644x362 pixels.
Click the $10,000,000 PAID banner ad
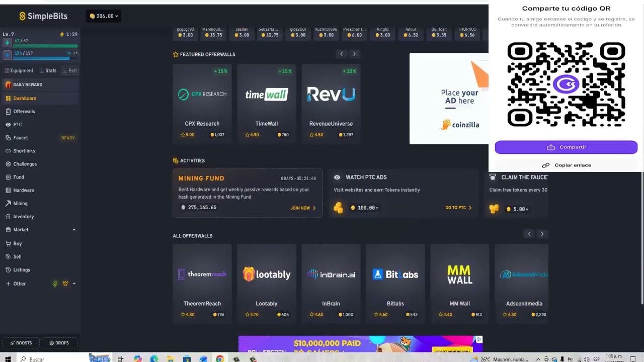pyautogui.click(x=361, y=344)
